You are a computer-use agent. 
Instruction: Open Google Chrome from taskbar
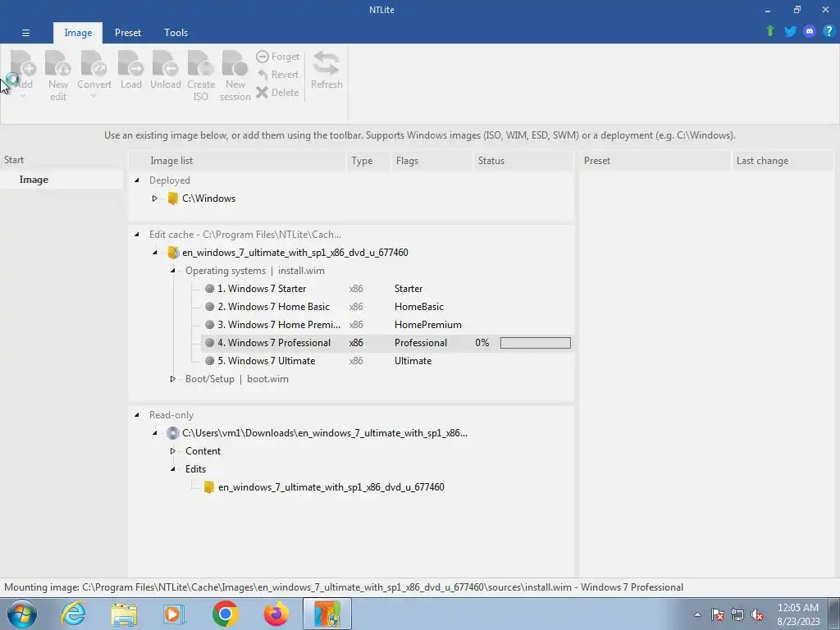pos(225,614)
